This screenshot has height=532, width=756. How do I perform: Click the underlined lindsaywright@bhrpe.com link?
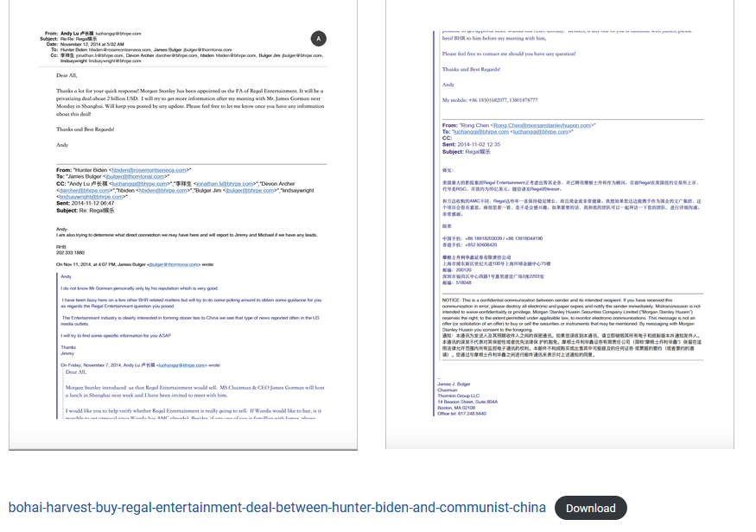pyautogui.click(x=91, y=197)
